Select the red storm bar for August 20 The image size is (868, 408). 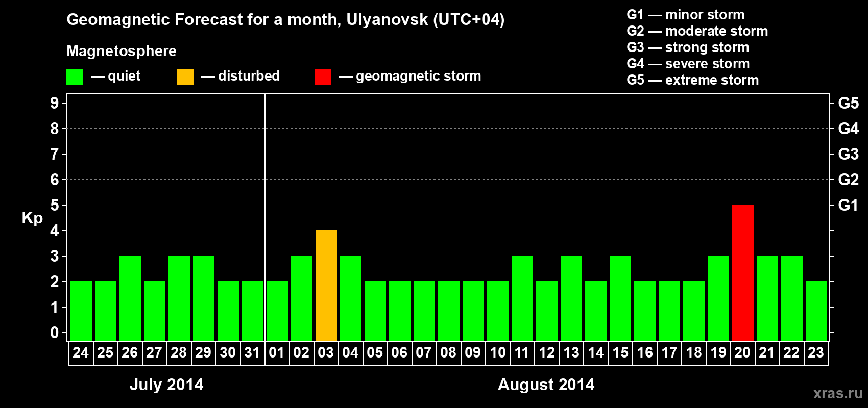point(743,272)
